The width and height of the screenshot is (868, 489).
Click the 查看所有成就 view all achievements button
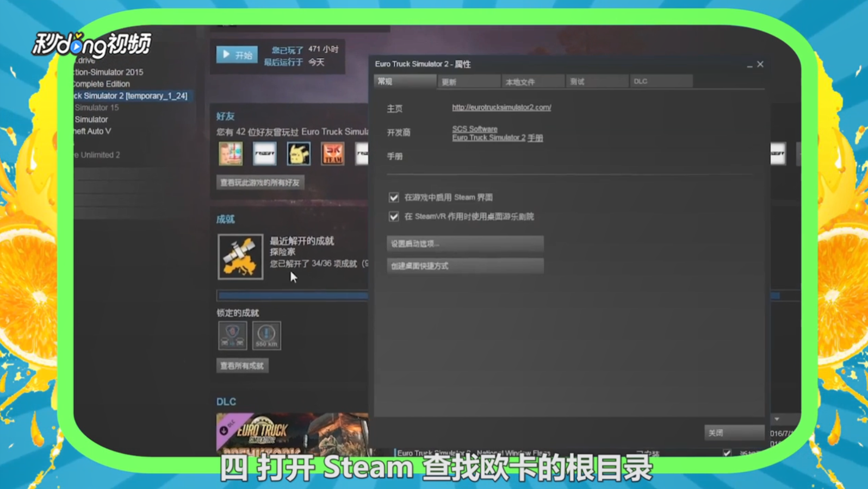point(242,366)
